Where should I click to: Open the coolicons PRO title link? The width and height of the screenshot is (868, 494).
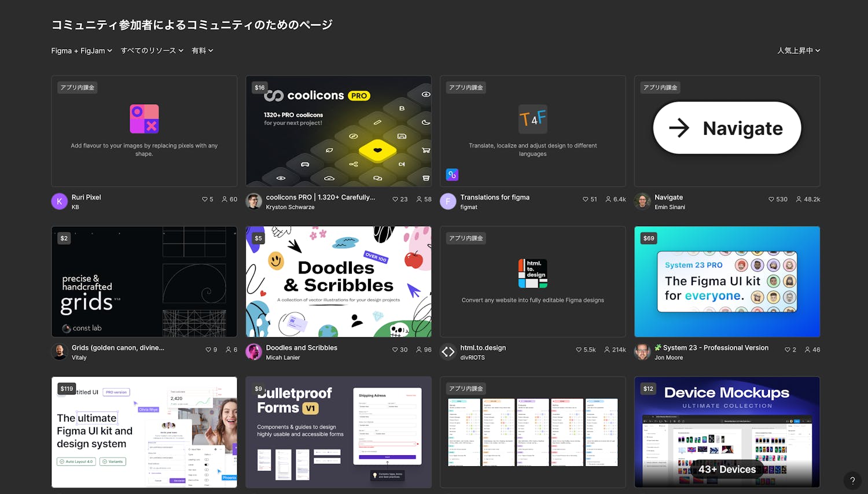tap(321, 197)
